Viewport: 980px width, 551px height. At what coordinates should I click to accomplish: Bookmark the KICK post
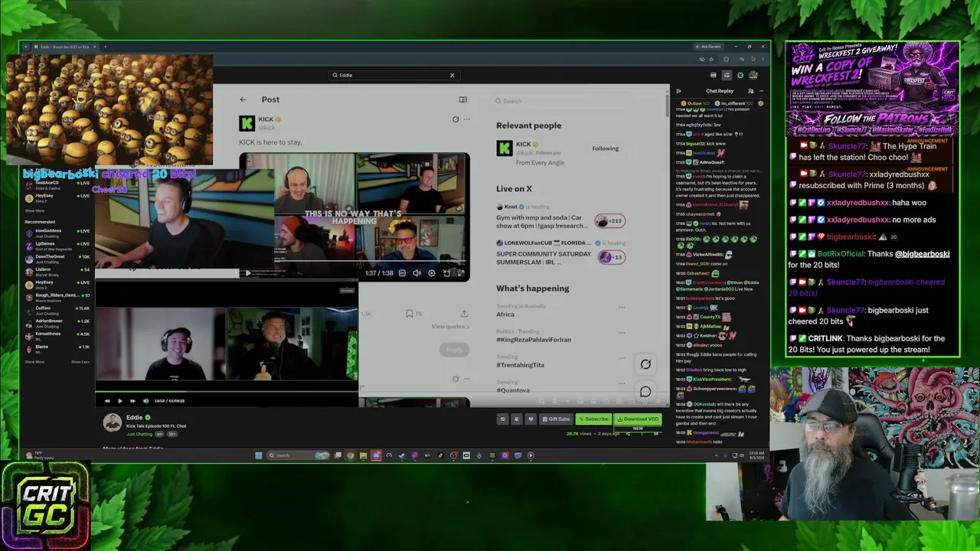click(410, 314)
